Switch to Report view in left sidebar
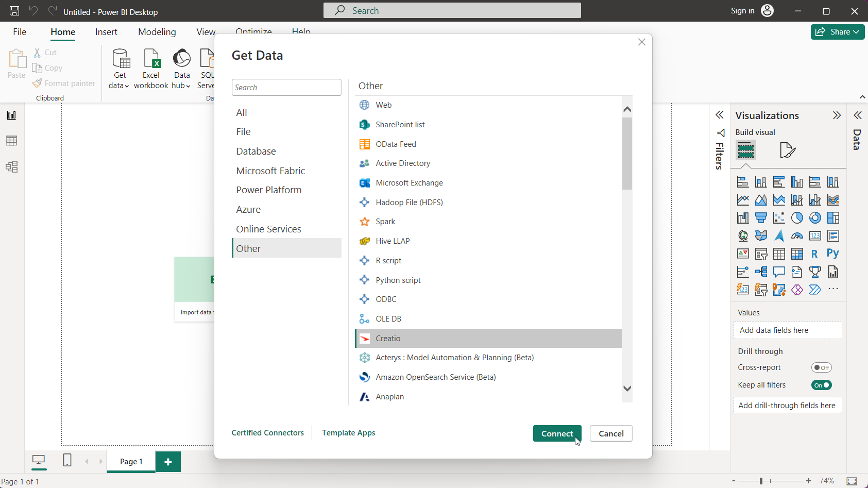The height and width of the screenshot is (488, 868). (x=11, y=115)
